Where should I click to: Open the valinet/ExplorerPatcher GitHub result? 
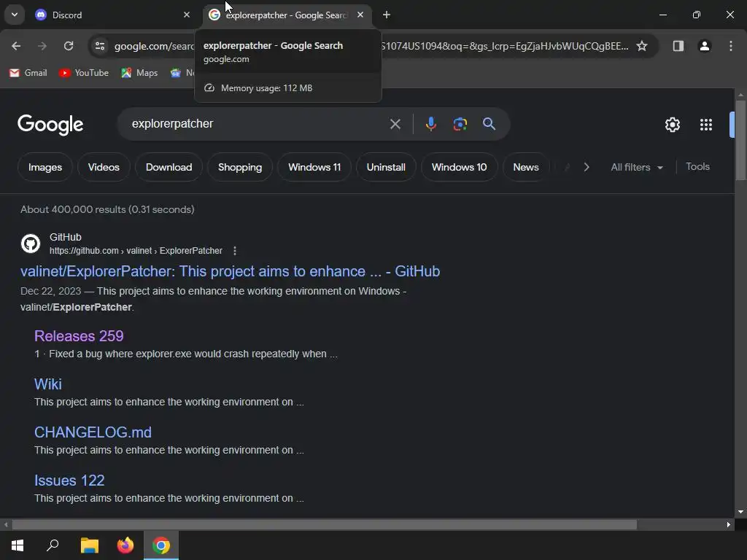pyautogui.click(x=230, y=271)
